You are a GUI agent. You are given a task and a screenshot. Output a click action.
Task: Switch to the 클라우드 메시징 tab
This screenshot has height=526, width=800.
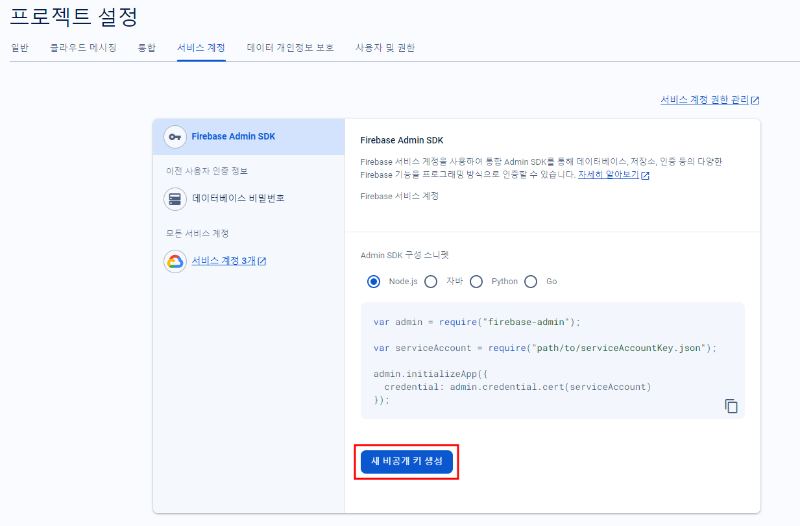83,48
